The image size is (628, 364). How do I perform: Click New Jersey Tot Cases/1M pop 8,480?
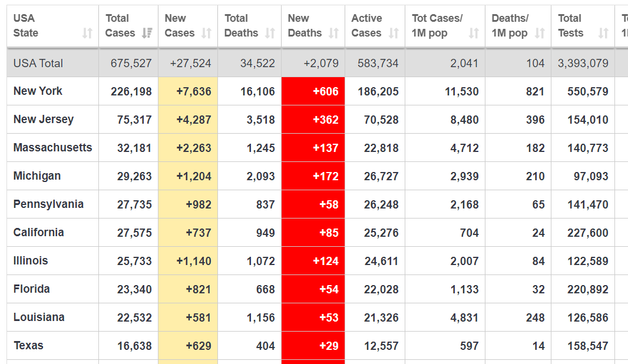click(465, 120)
